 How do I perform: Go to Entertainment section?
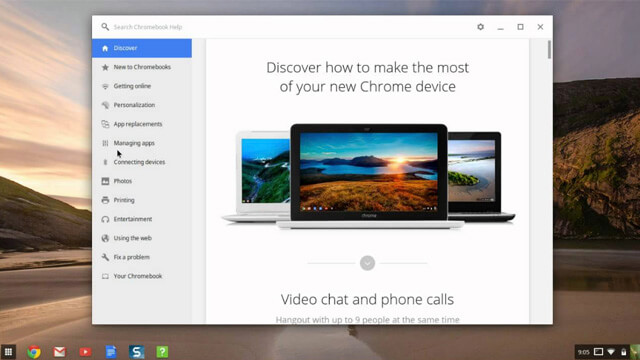(142, 219)
